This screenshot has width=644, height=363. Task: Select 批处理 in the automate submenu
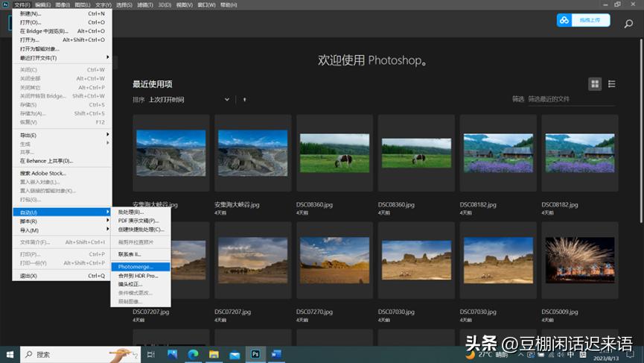(131, 212)
